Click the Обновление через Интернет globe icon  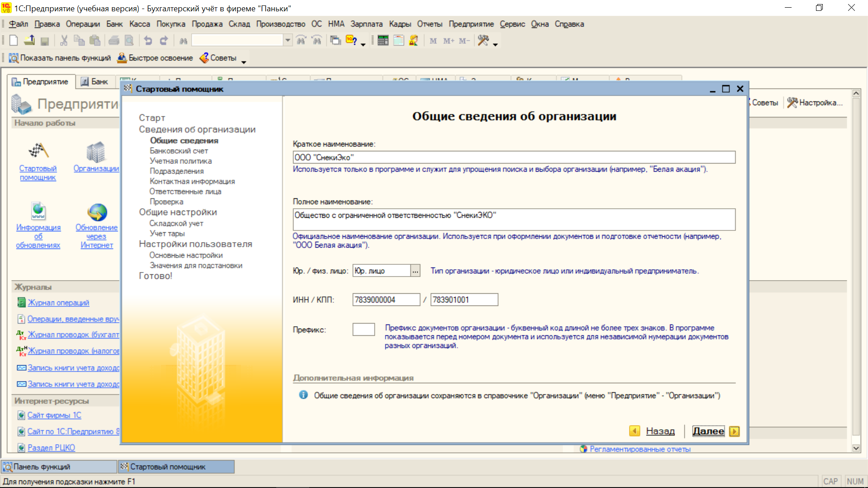click(97, 212)
